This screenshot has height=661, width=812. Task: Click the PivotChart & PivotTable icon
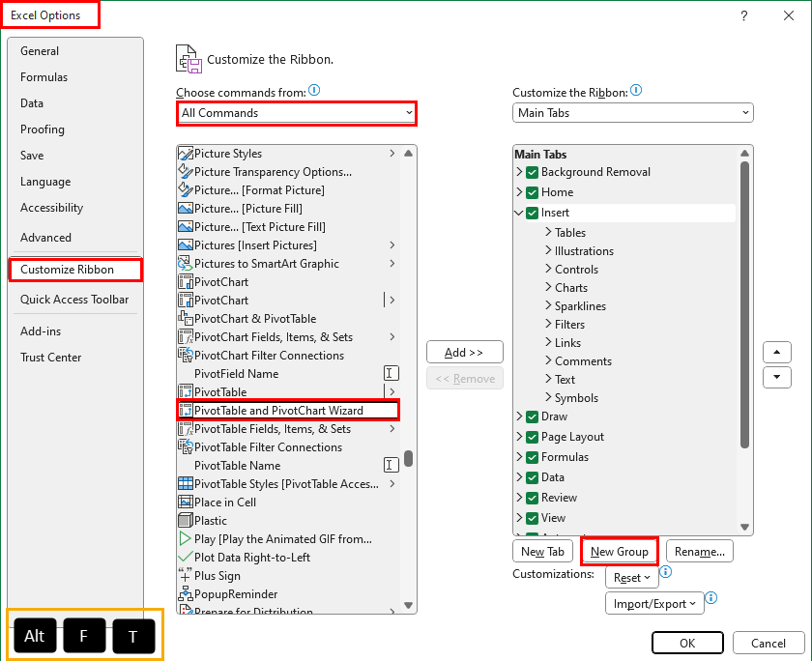pyautogui.click(x=186, y=319)
